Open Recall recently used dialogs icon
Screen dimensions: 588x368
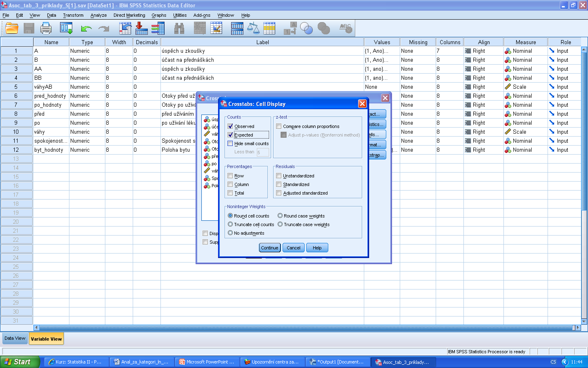pyautogui.click(x=66, y=29)
